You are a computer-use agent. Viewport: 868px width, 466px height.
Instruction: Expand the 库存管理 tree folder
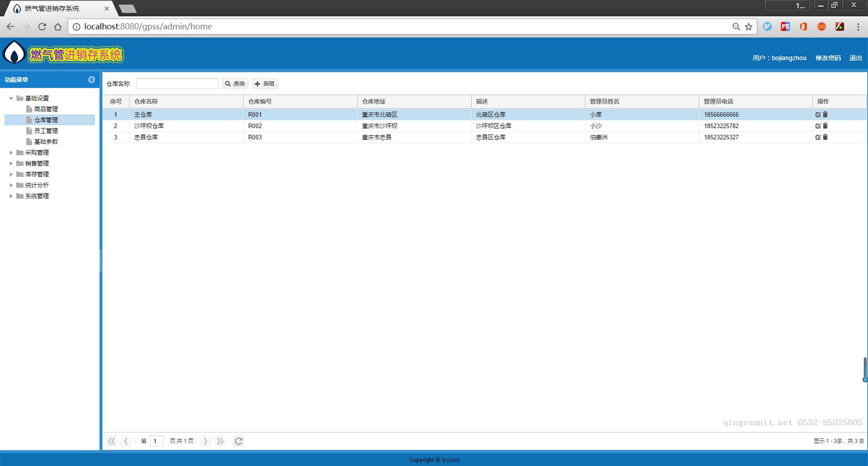click(x=11, y=174)
